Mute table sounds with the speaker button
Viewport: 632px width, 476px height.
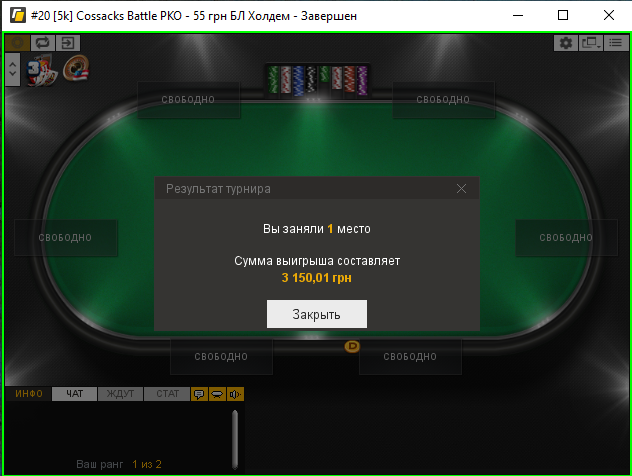pos(235,394)
